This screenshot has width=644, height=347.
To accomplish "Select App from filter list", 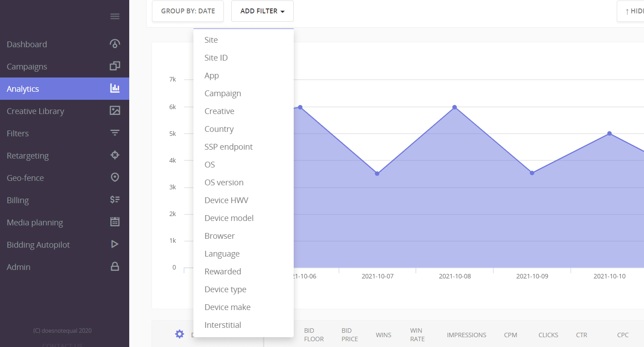I will [243, 75].
